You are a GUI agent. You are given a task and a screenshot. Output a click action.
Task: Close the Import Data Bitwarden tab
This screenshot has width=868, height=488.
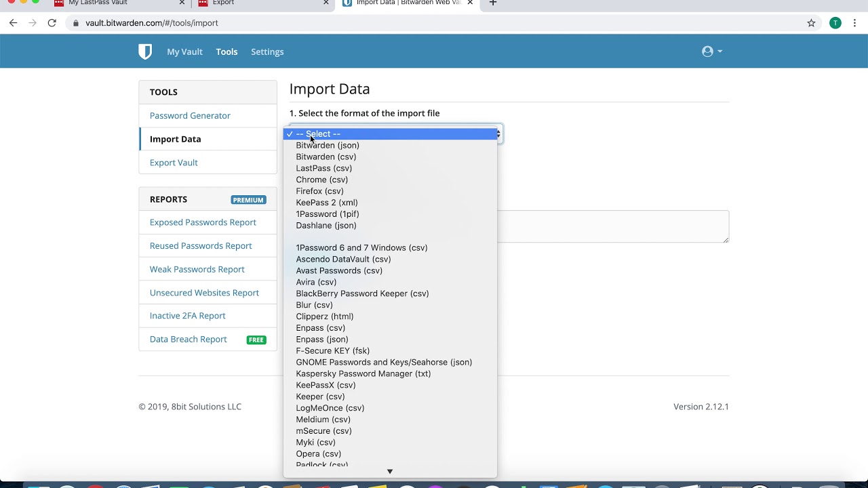(x=470, y=3)
